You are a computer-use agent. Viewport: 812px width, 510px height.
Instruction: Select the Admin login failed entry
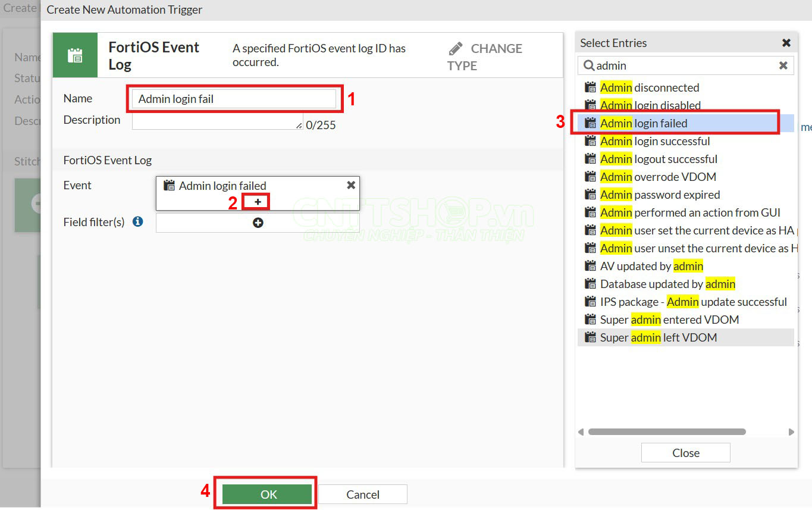coord(644,123)
